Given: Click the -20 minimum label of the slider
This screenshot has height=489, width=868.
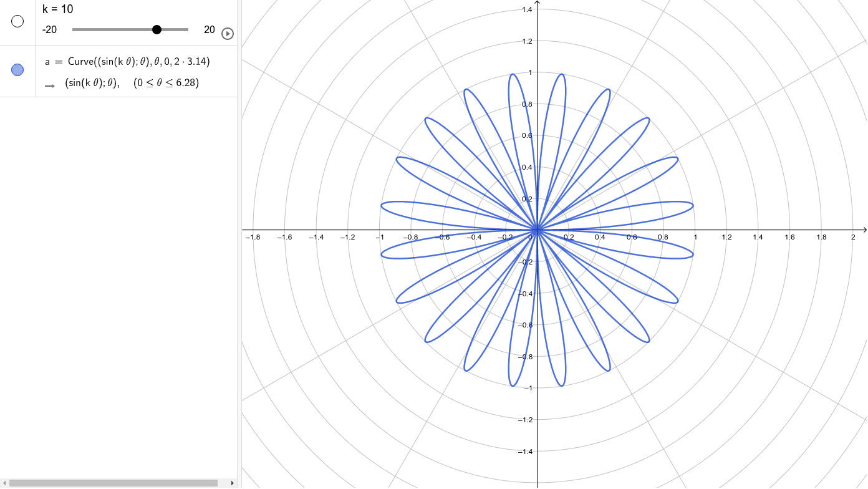Looking at the screenshot, I should 49,29.
